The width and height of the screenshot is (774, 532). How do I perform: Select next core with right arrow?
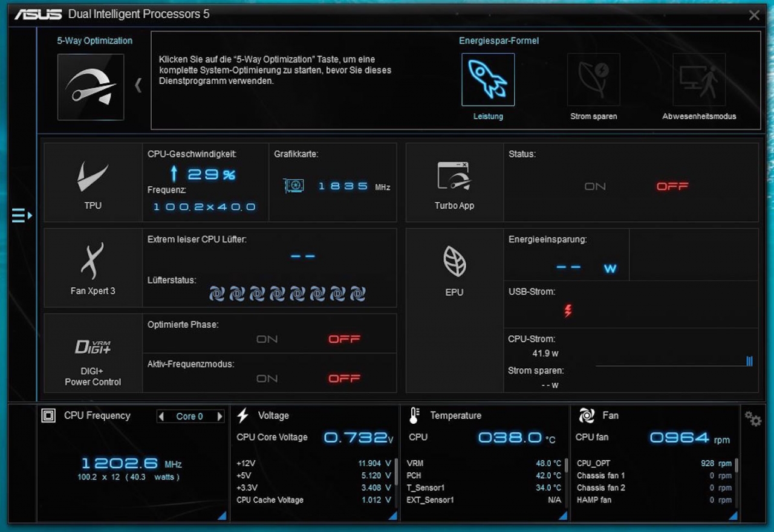[x=220, y=416]
